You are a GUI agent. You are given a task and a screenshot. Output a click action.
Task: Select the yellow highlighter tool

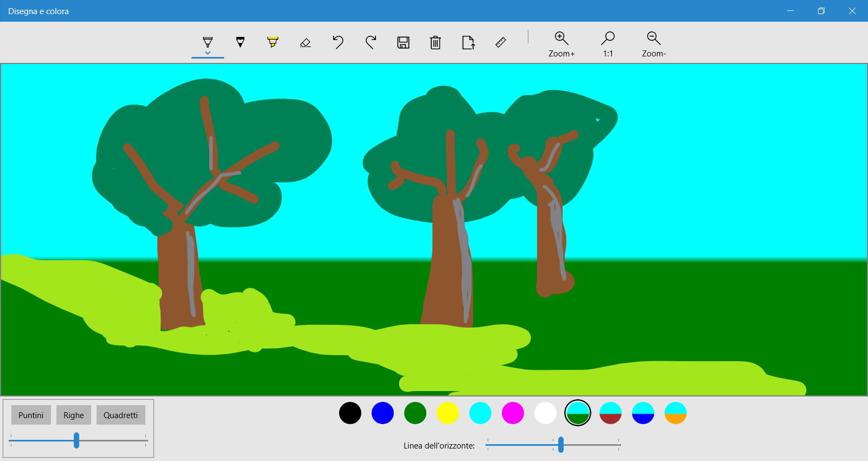coord(273,42)
